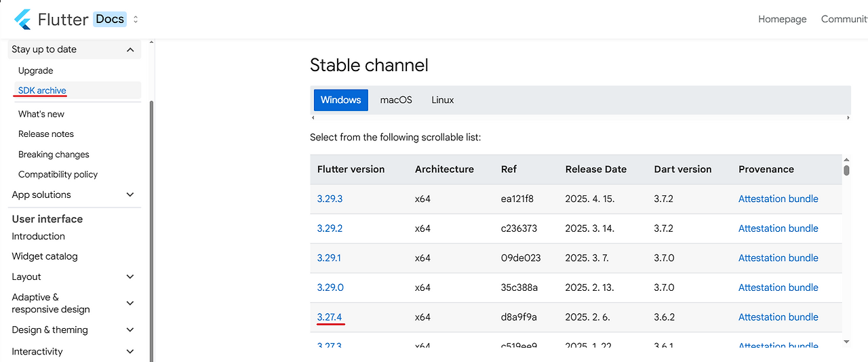
Task: Click the Release Date column header
Action: pos(596,169)
